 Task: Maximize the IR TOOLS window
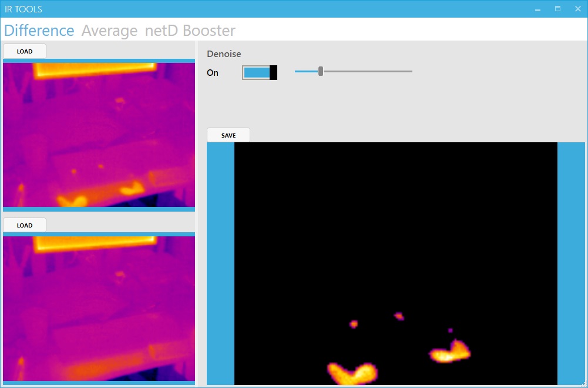(x=557, y=9)
